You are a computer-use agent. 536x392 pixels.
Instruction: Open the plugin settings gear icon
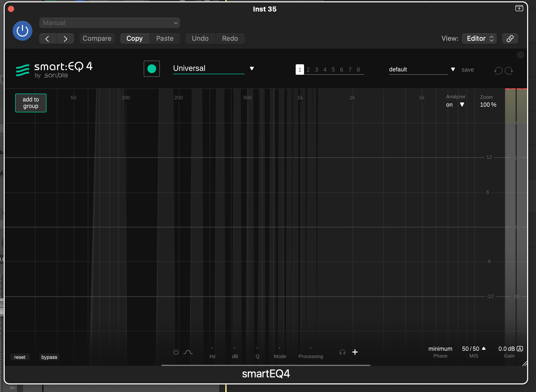click(x=521, y=55)
